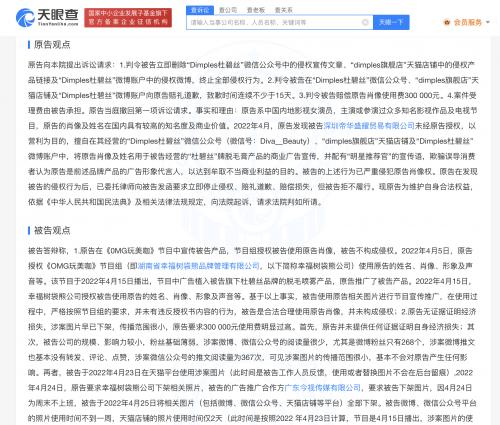
Task: Open the 深圳帝华盛耀贸易有限公司 company link
Action: (x=369, y=126)
